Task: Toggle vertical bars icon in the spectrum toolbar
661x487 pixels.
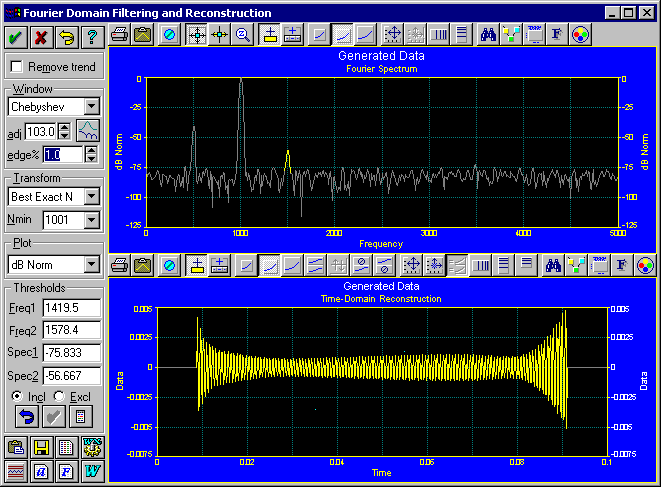Action: [438, 35]
